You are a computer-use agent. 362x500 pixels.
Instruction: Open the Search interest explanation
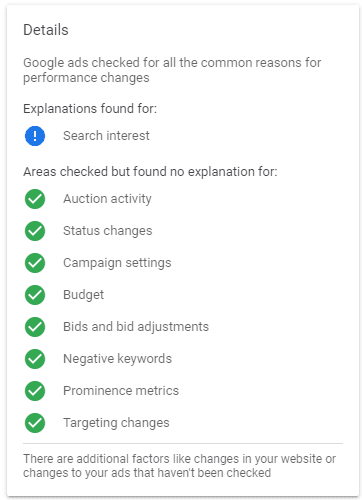pos(106,136)
